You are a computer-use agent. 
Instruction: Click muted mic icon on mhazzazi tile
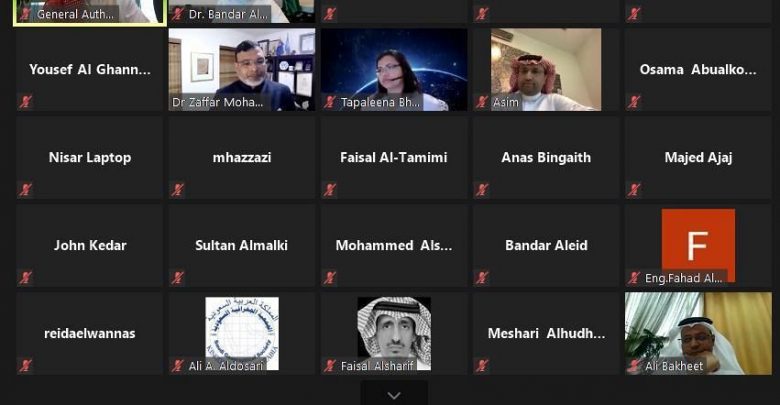(178, 190)
